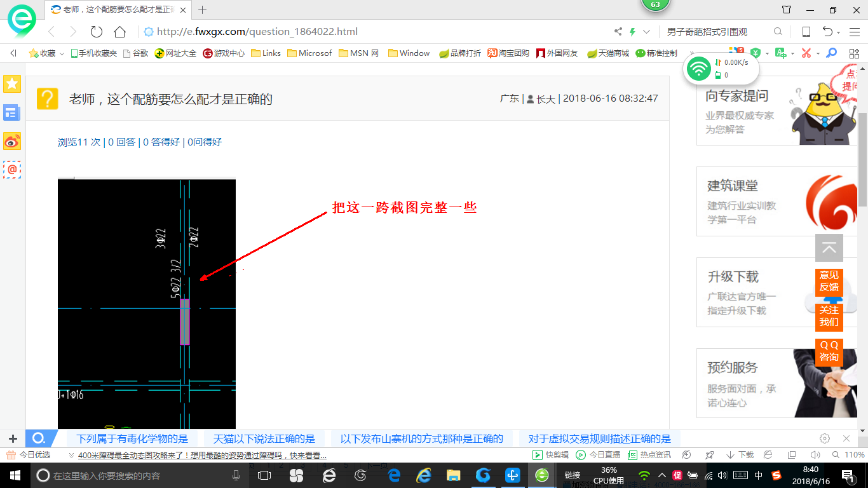Expand the payment shield dropdown arrow
Viewport: 868px width, 488px height.
(x=767, y=54)
